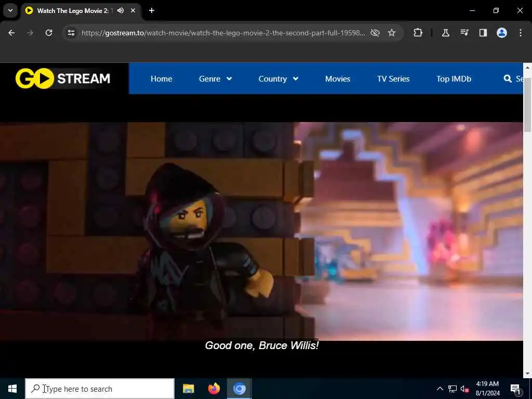Open the Home menu item
The image size is (532, 399).
pos(161,79)
